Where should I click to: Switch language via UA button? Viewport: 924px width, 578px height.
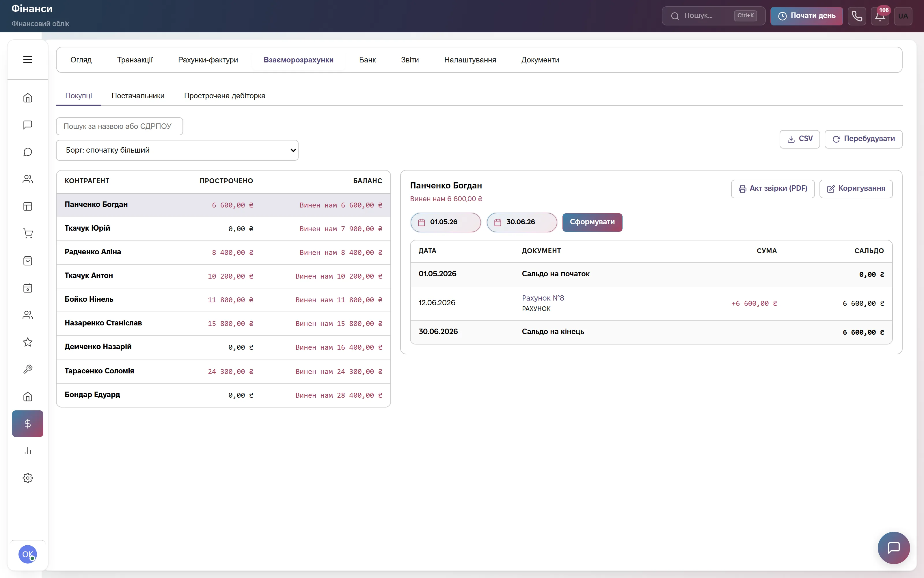[903, 16]
